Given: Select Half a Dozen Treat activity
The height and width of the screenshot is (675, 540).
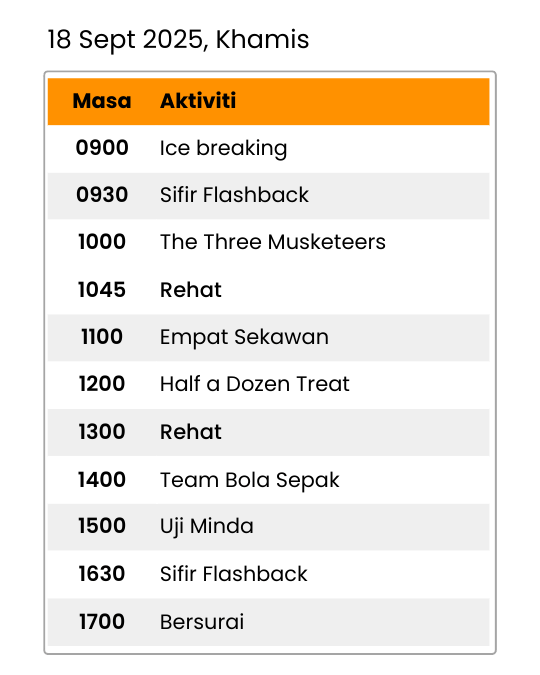Looking at the screenshot, I should click(x=254, y=384).
